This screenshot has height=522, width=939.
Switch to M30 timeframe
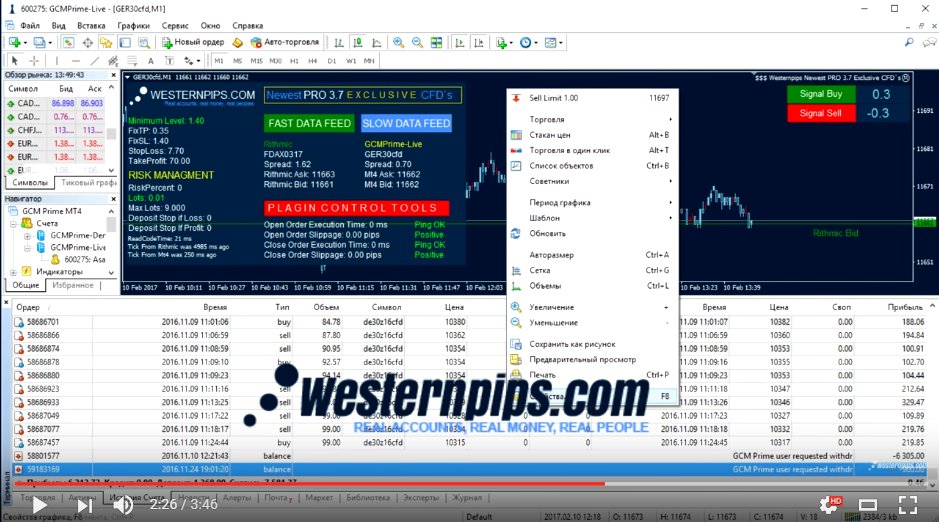pyautogui.click(x=275, y=60)
